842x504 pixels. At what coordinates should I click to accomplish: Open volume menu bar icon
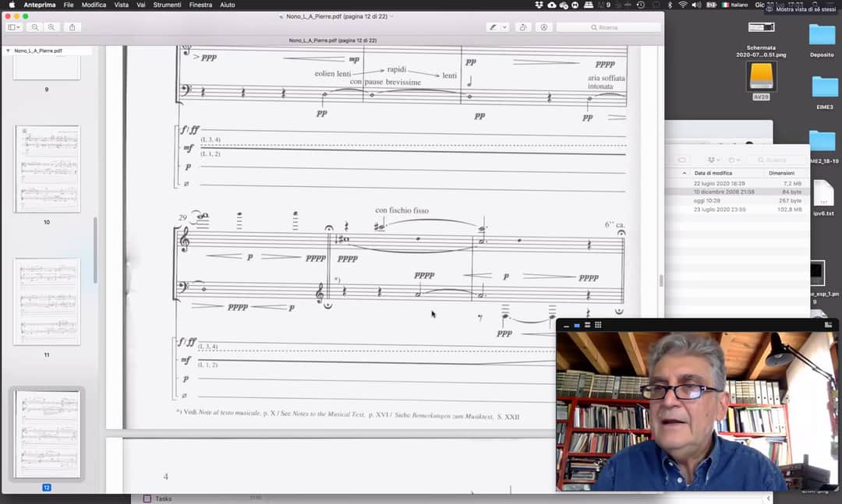coord(696,5)
